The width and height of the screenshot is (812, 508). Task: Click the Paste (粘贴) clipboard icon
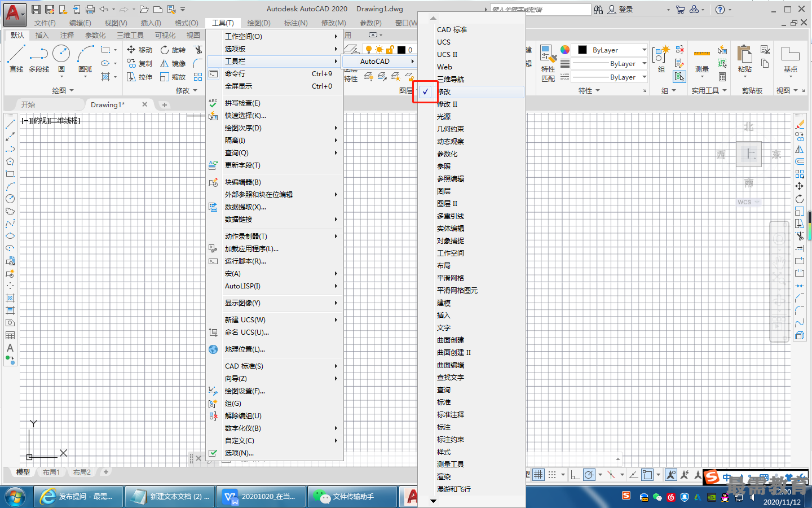(x=745, y=55)
